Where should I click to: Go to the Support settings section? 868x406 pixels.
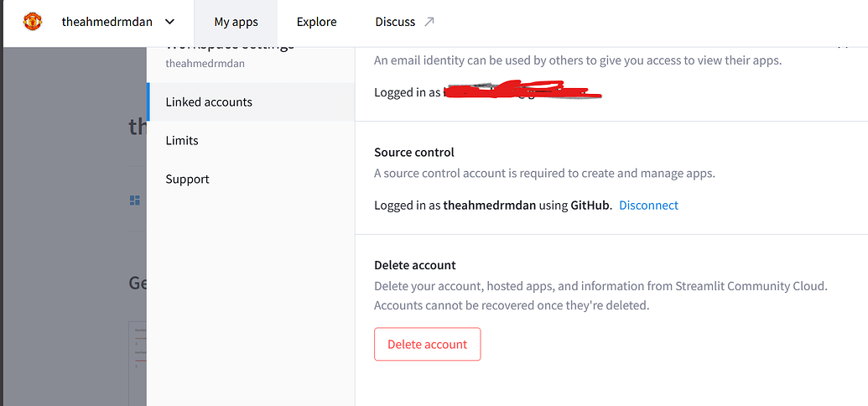[x=187, y=179]
